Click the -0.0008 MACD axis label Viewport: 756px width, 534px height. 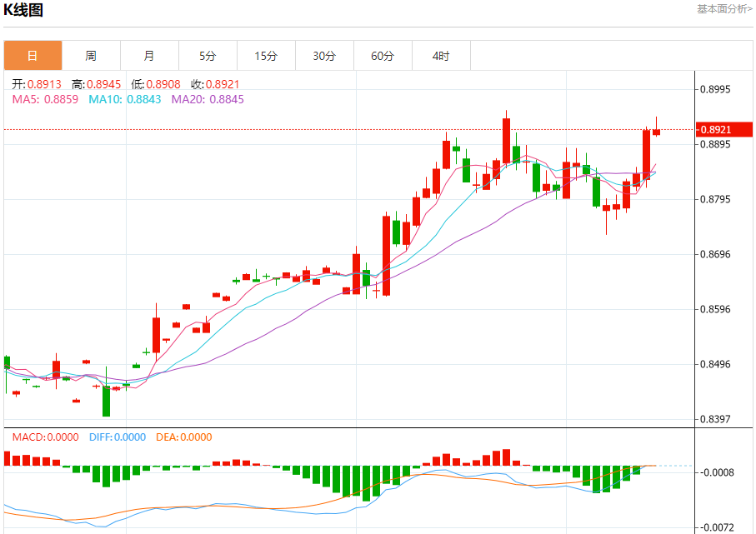pyautogui.click(x=717, y=472)
